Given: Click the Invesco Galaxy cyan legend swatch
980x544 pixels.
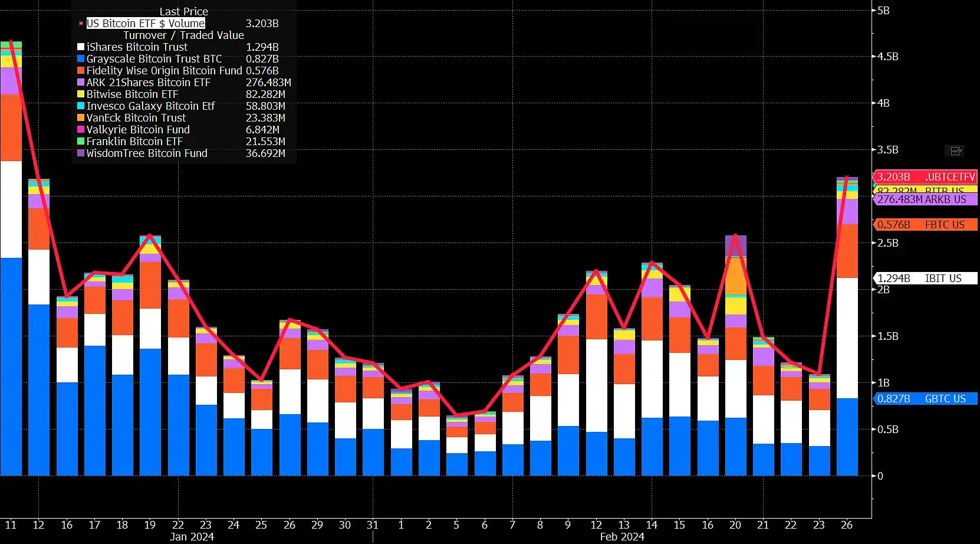Looking at the screenshot, I should click(x=81, y=106).
